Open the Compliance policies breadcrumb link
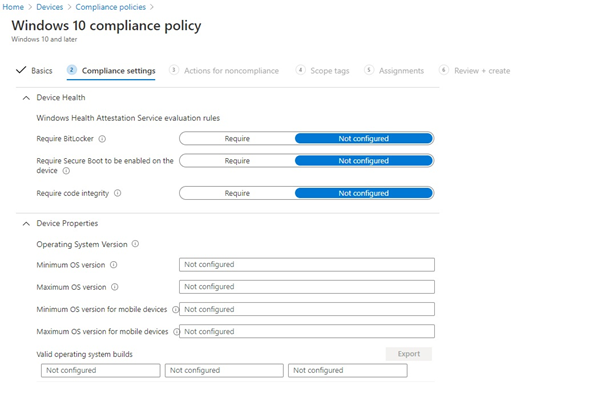 (111, 7)
